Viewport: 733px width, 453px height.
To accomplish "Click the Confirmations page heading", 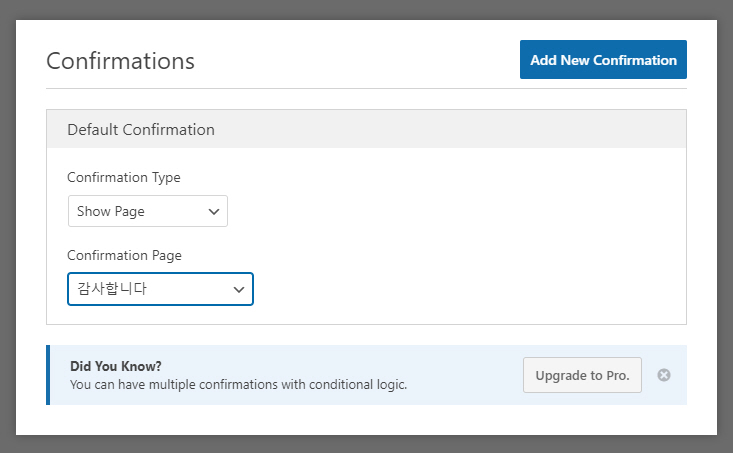I will click(x=120, y=60).
